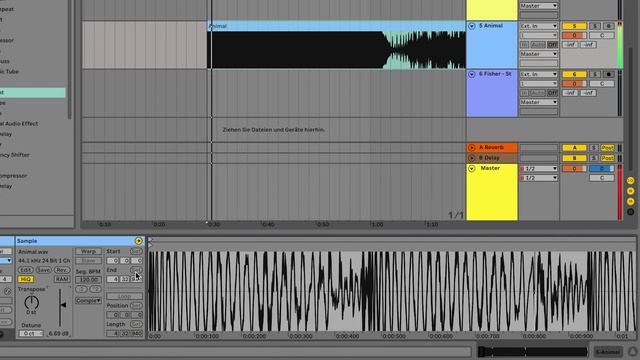The width and height of the screenshot is (640, 360).
Task: Click the 5-Animal clip overview button
Action: 607,352
